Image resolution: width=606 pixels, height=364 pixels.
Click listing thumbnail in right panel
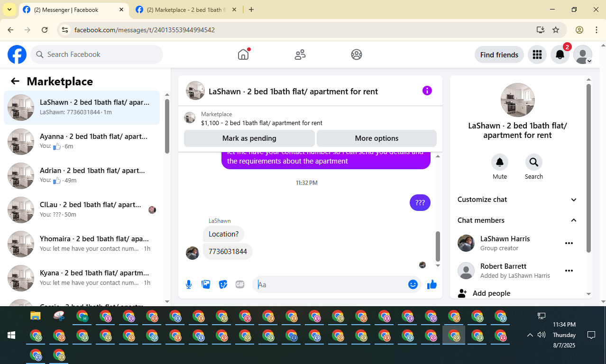point(517,100)
